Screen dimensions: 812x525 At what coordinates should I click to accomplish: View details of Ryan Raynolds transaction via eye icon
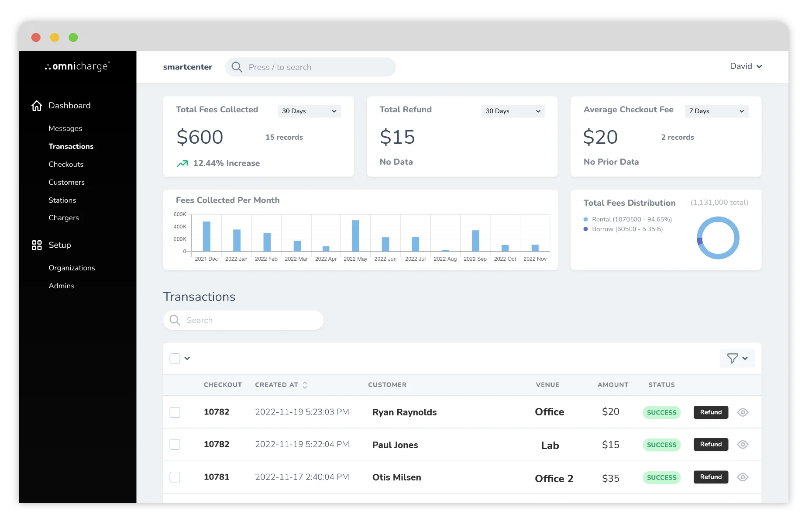tap(743, 412)
